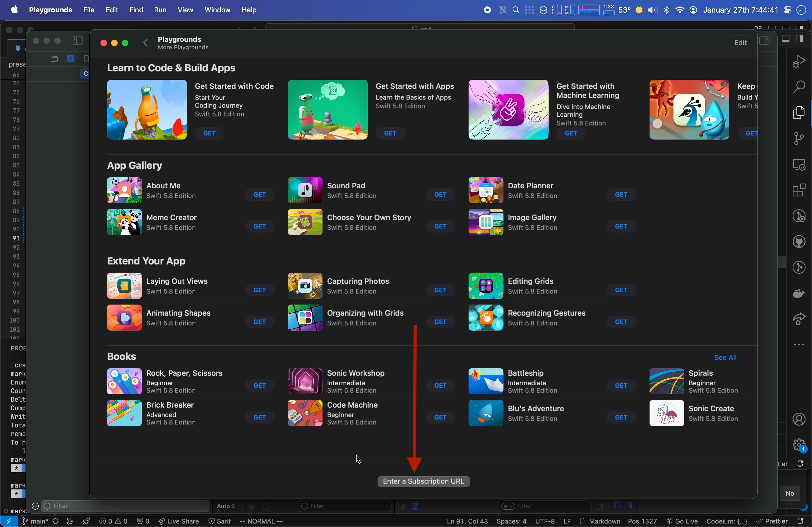This screenshot has width=812, height=527.
Task: Toggle the inspector panel beside the Edit button
Action: (x=764, y=41)
